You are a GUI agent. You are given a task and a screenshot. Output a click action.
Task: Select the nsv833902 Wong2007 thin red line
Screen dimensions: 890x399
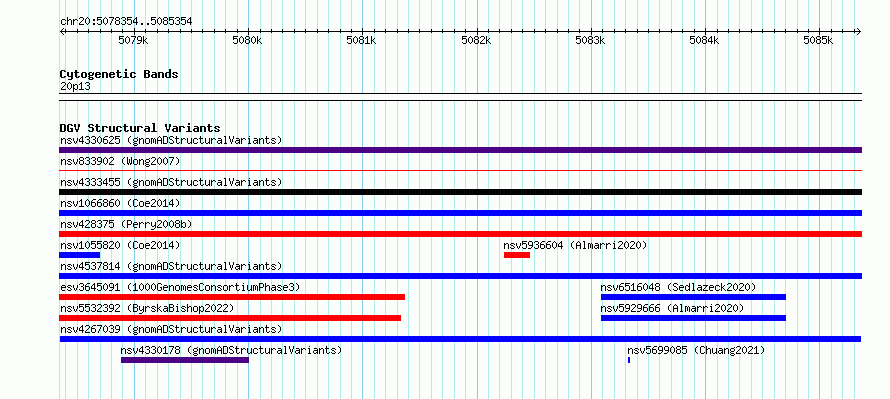pos(460,170)
